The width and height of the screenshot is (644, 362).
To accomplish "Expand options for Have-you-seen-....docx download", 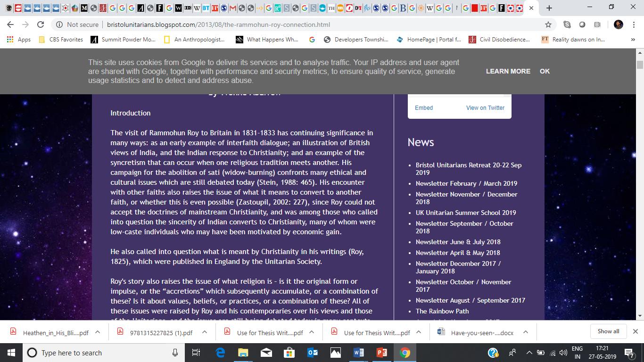I will click(x=526, y=332).
